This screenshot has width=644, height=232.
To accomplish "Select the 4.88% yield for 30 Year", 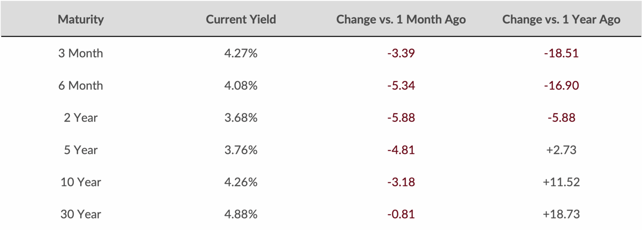I will [x=241, y=214].
